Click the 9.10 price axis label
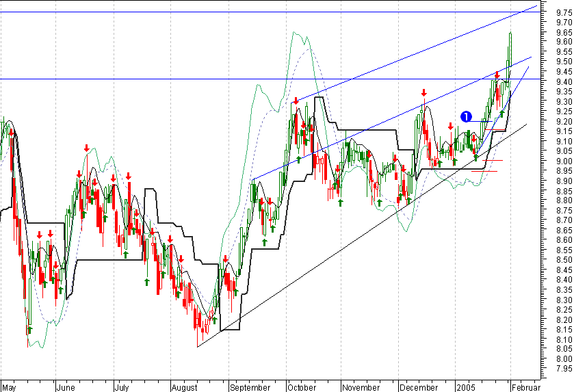 click(x=564, y=142)
